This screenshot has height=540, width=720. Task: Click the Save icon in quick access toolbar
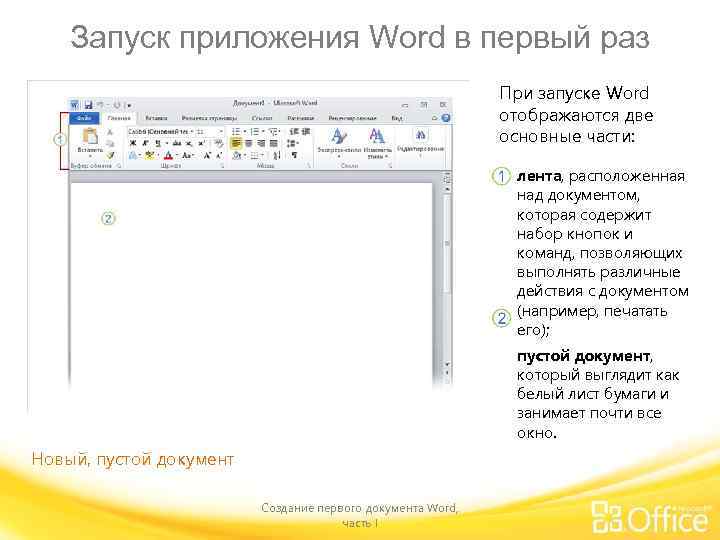click(89, 105)
